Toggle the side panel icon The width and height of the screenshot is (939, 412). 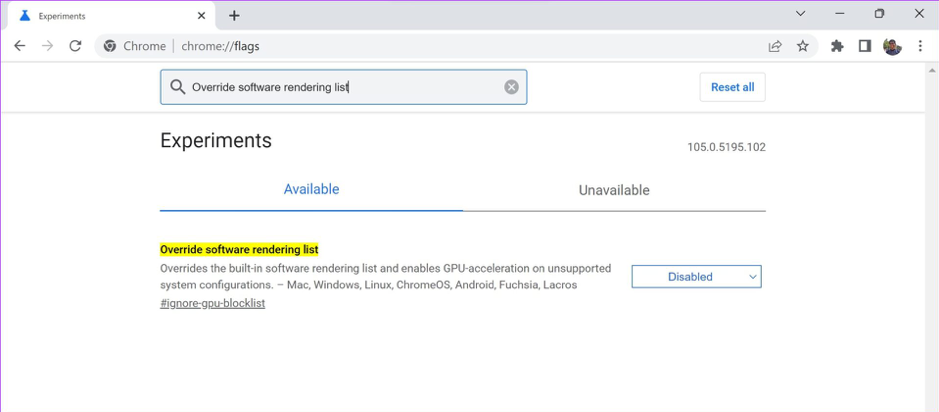click(x=865, y=46)
